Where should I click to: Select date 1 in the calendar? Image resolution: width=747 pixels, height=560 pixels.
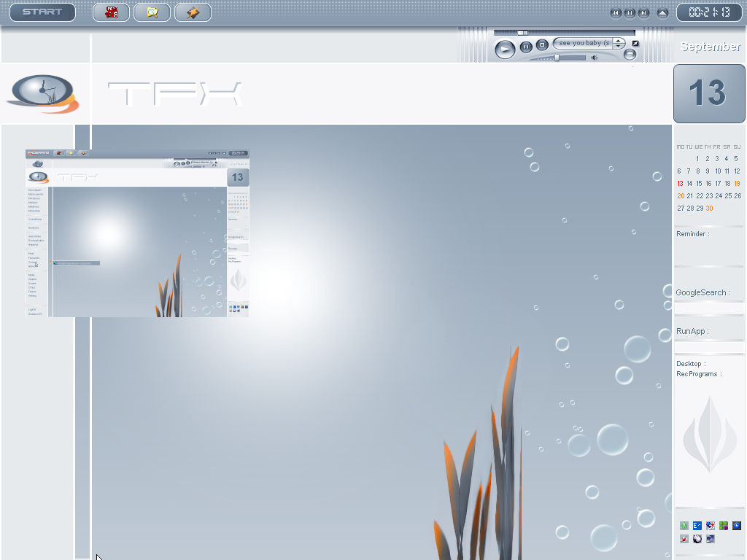tap(697, 158)
